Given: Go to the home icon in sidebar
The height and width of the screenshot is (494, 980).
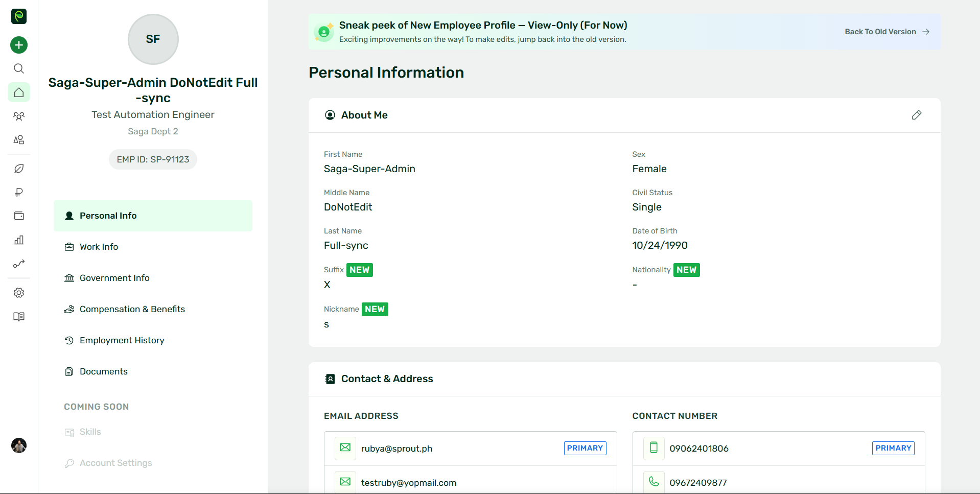Looking at the screenshot, I should pyautogui.click(x=19, y=92).
